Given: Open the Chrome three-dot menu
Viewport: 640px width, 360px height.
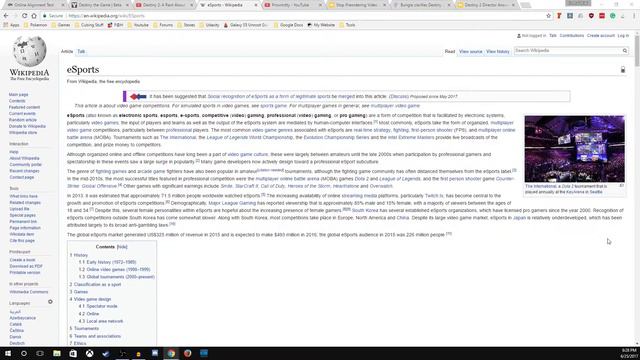Looking at the screenshot, I should point(634,16).
